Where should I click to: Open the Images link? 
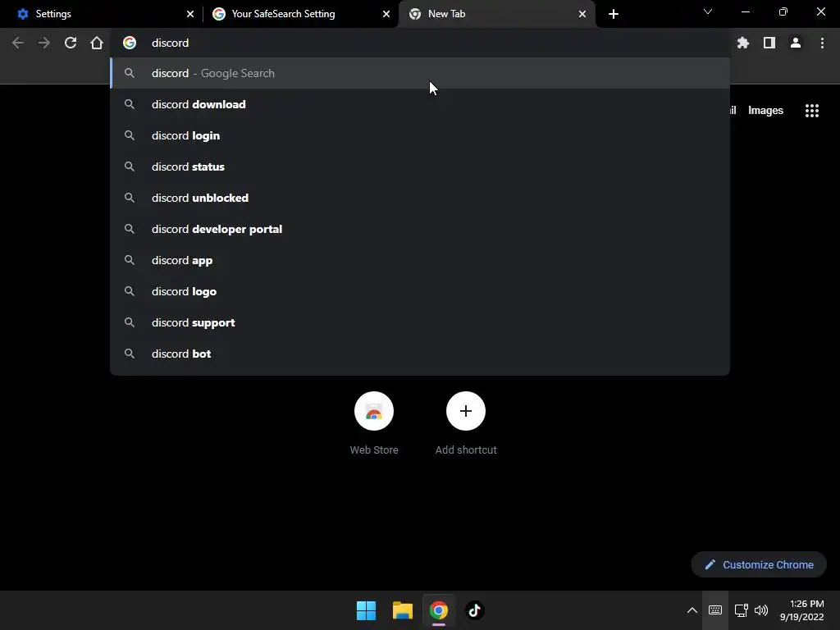pyautogui.click(x=765, y=111)
